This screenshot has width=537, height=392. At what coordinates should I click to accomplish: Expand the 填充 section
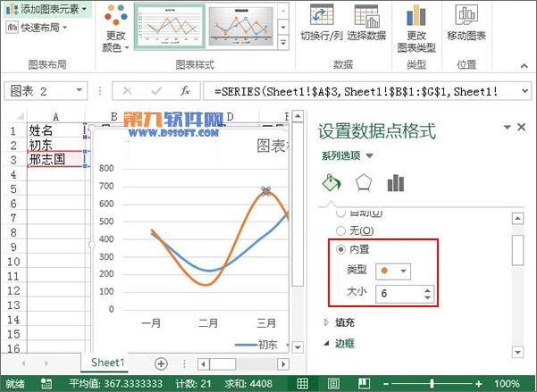pos(326,322)
